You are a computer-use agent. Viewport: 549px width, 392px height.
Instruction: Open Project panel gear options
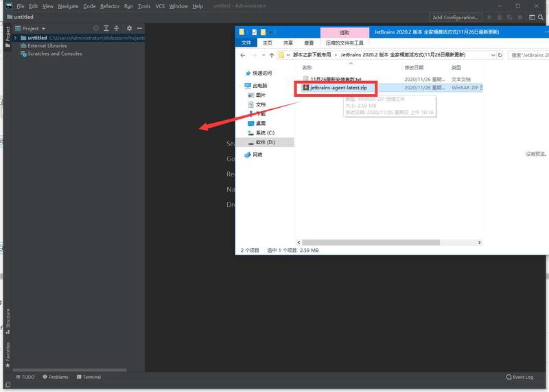[x=129, y=28]
